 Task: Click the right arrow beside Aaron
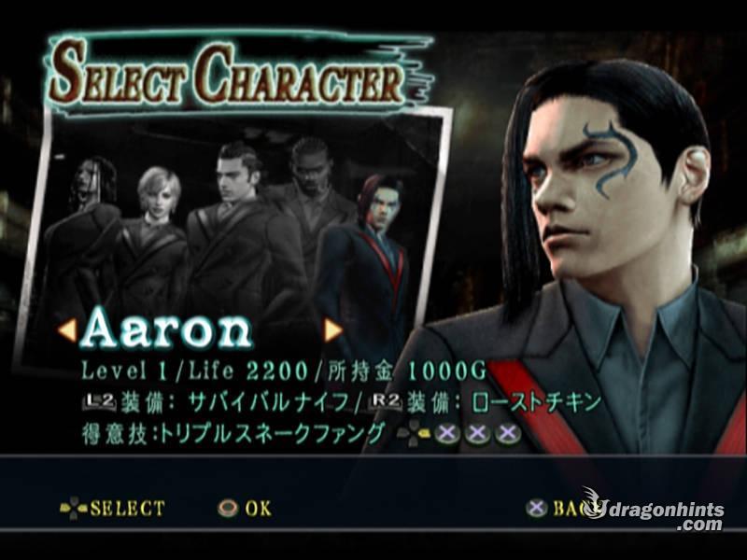(x=332, y=330)
